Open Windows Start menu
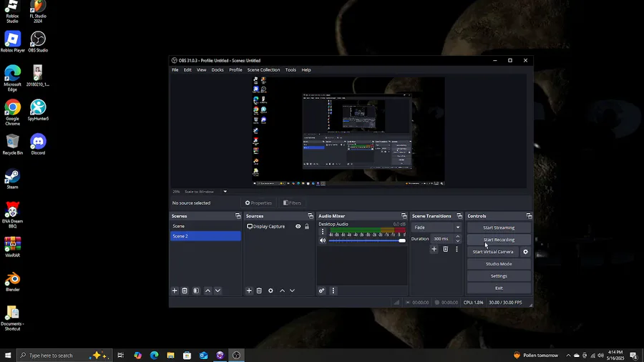The height and width of the screenshot is (362, 644). tap(8, 356)
